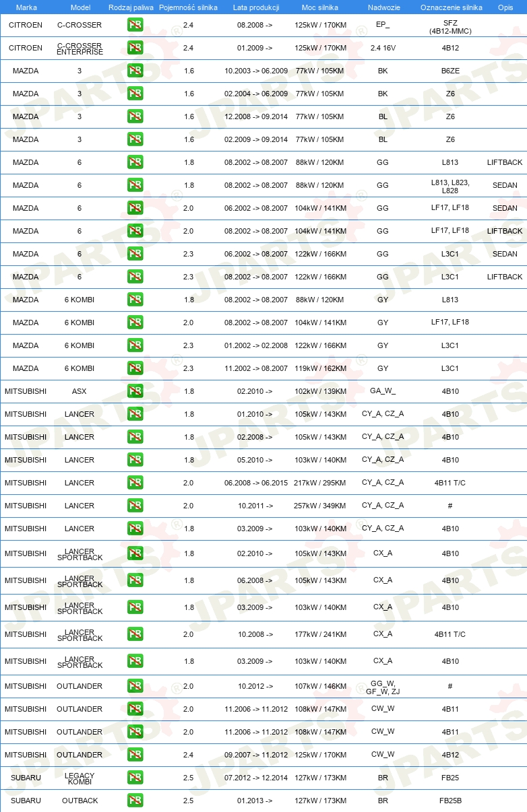Click the 'Nadwozie' column header
The image size is (527, 812).
pyautogui.click(x=383, y=7)
